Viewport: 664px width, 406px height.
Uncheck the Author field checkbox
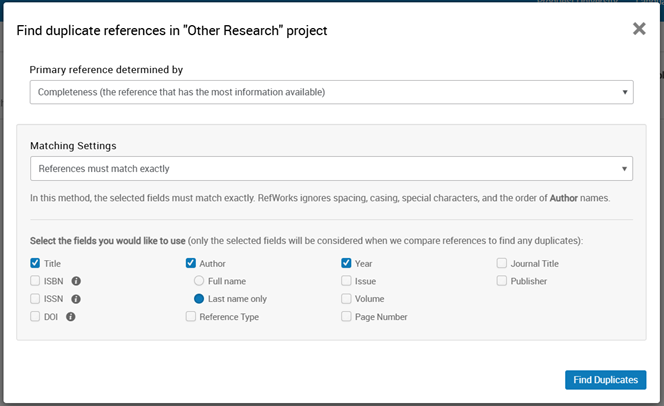(x=191, y=264)
